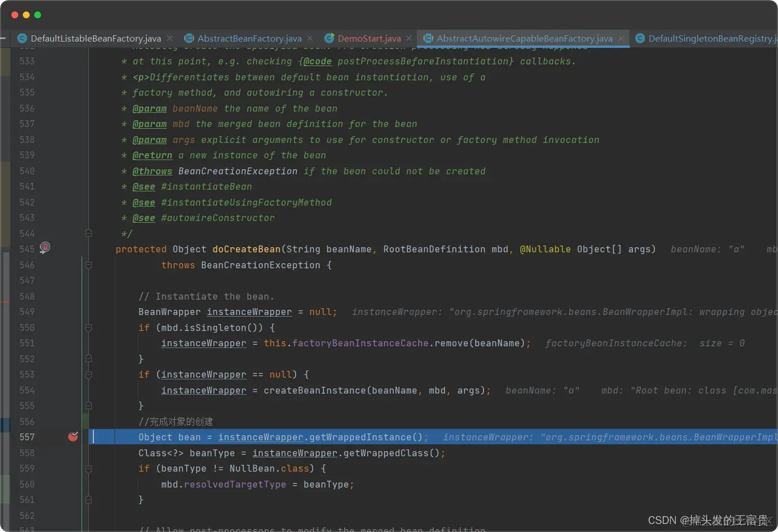Image resolution: width=778 pixels, height=532 pixels.
Task: Click RootBeanDefinition parameter type
Action: pyautogui.click(x=434, y=249)
